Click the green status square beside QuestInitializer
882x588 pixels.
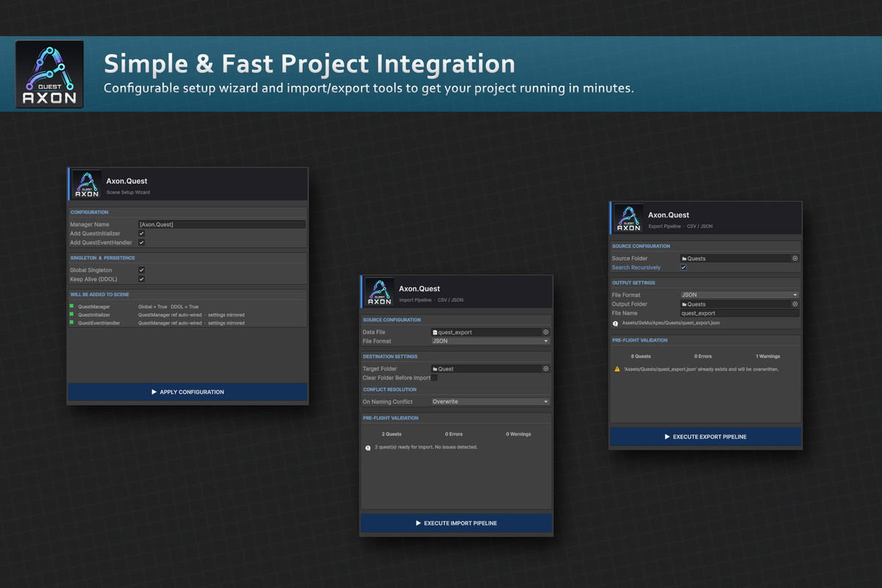72,314
